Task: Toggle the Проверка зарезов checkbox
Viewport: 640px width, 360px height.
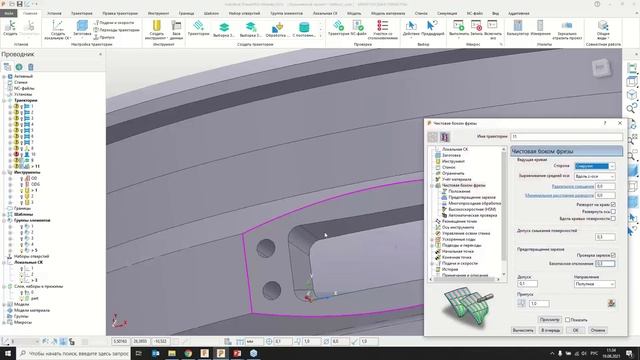Action: (613, 255)
